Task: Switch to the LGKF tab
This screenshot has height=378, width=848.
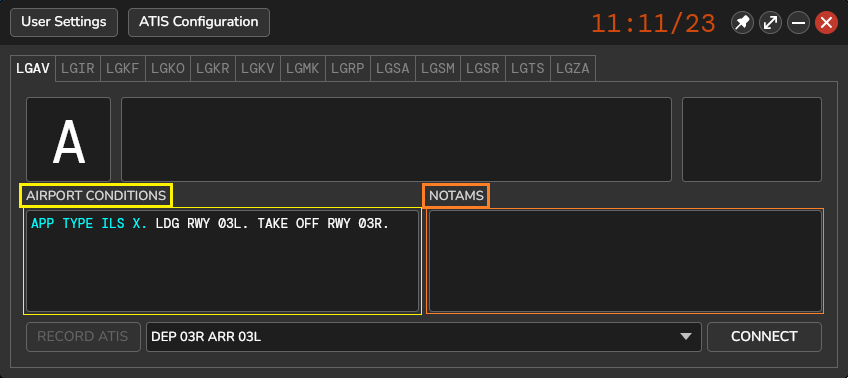Action: coord(123,69)
